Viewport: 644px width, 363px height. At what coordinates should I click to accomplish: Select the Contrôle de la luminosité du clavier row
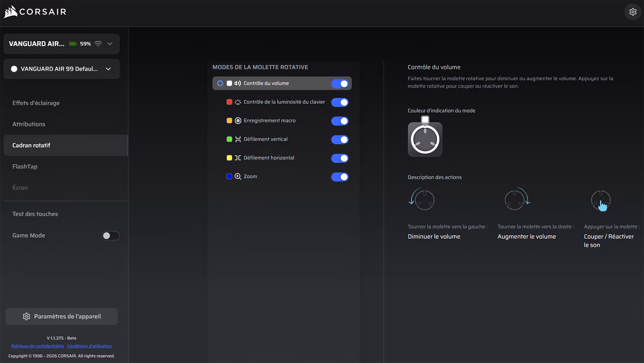tap(282, 102)
